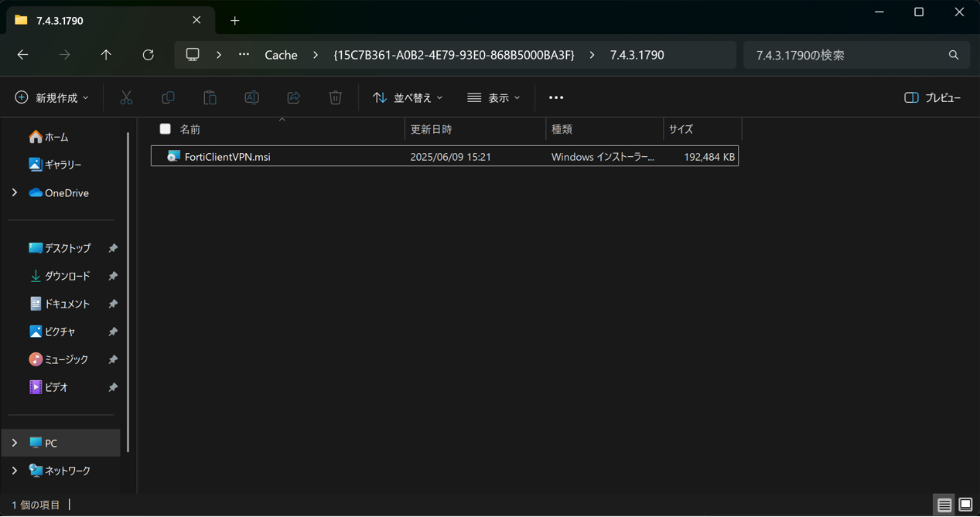Open ドキュメント in the sidebar
The image size is (980, 517).
(x=60, y=304)
